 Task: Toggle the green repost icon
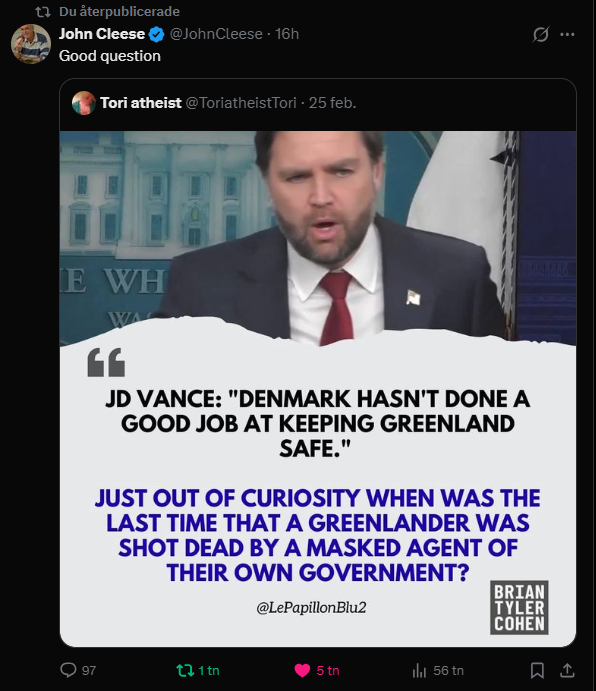click(185, 670)
